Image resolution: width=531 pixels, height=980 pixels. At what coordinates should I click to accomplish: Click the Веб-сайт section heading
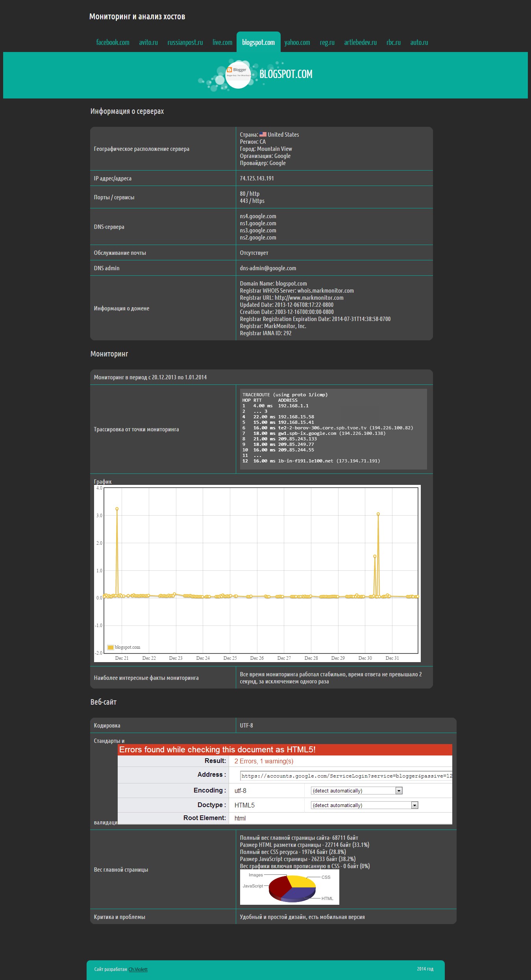104,702
